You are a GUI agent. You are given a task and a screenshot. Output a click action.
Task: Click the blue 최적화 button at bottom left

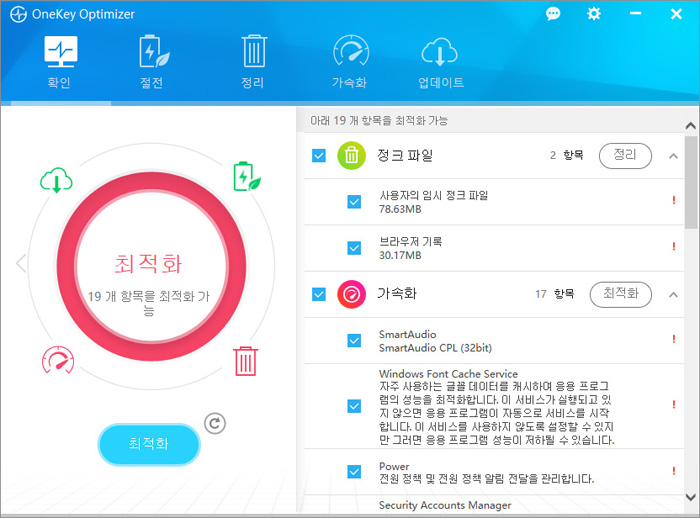point(149,444)
